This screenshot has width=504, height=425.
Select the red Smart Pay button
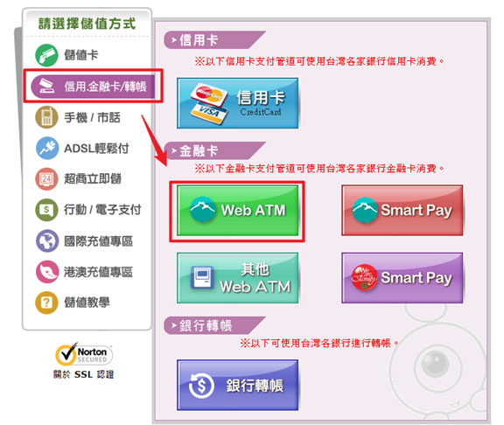[402, 211]
